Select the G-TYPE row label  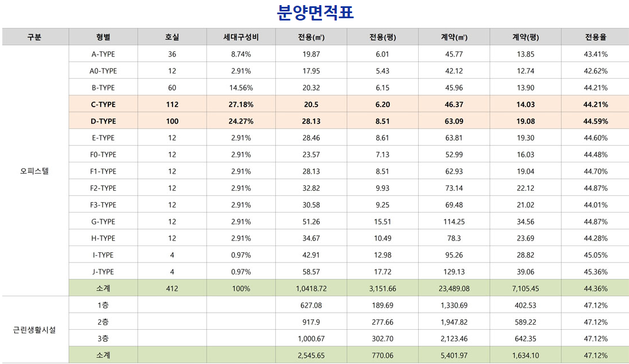(x=103, y=222)
